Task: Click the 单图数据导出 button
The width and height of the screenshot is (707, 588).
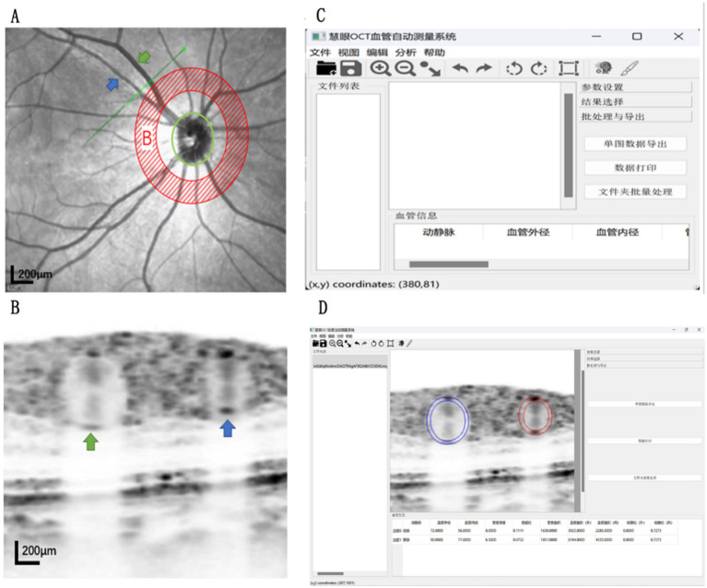Action: tap(635, 144)
